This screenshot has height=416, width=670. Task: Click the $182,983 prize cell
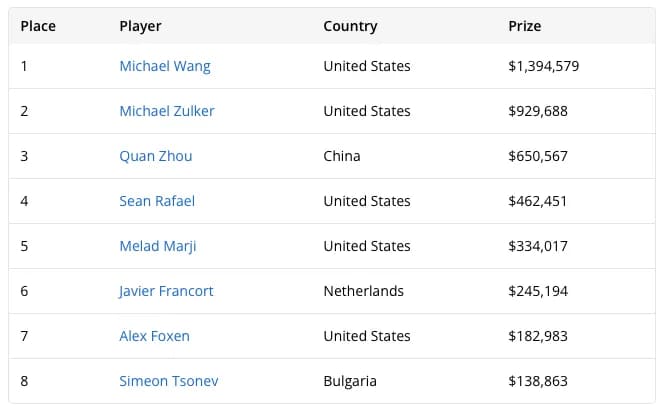pyautogui.click(x=538, y=337)
